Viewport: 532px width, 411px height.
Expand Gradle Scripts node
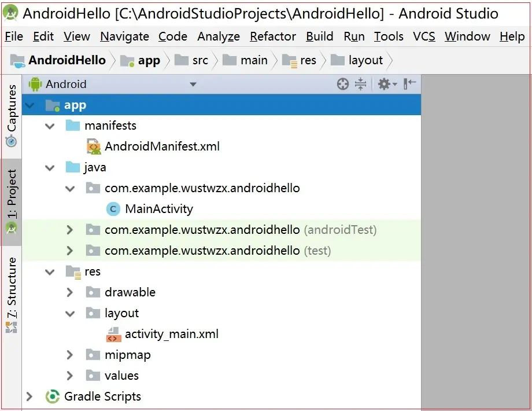click(x=29, y=397)
